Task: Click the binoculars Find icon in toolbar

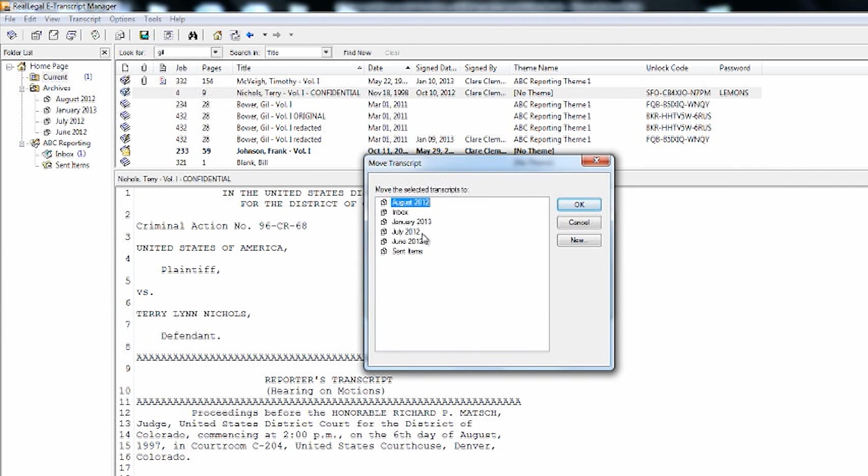Action: point(192,35)
